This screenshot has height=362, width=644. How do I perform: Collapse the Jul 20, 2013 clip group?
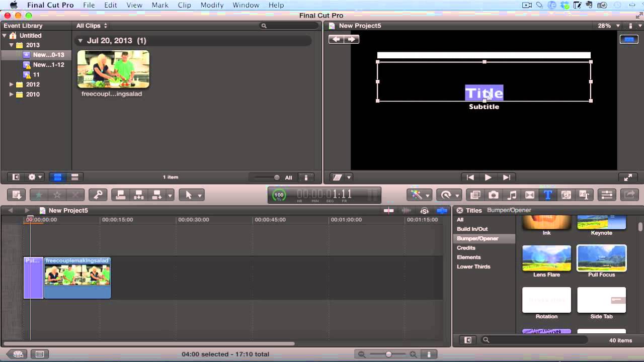[80, 41]
